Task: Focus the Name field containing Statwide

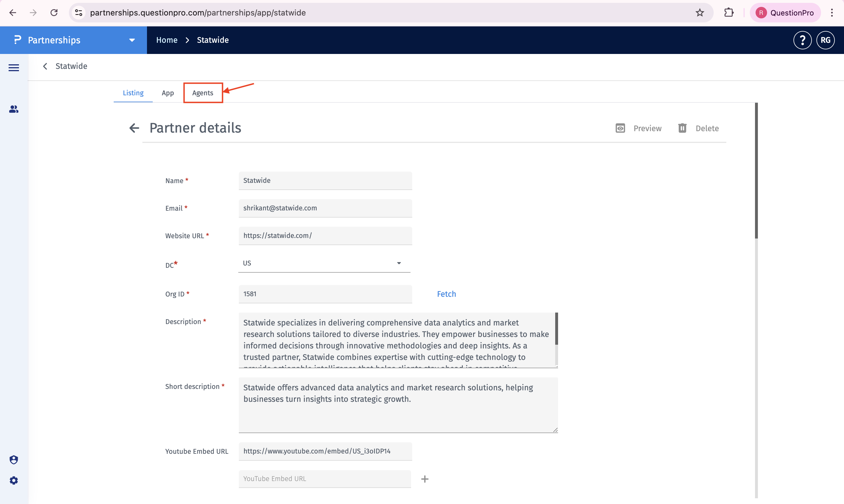Action: [325, 181]
